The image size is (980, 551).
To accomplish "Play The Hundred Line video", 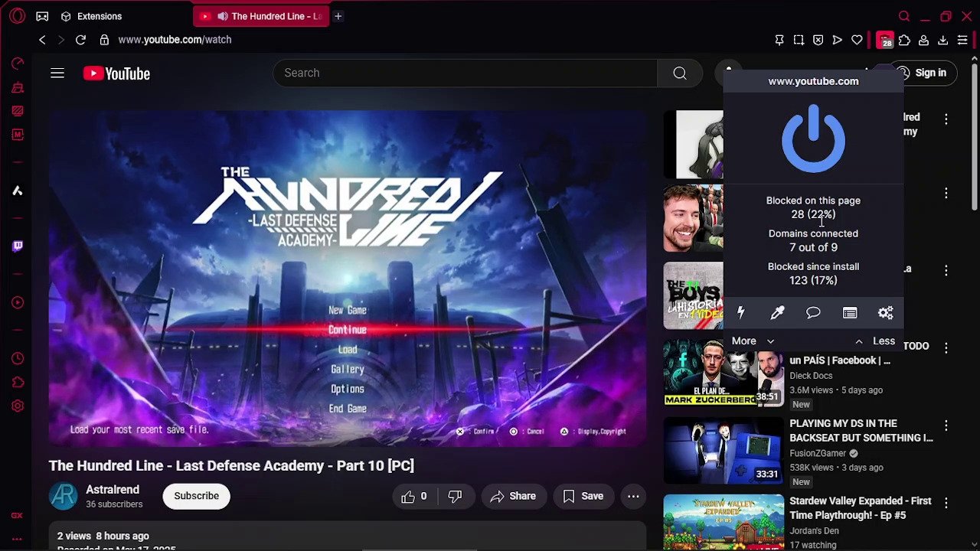I will [x=348, y=279].
